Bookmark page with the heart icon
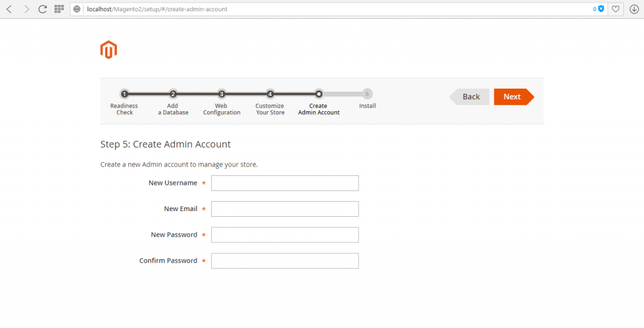Image resolution: width=644 pixels, height=328 pixels. point(616,9)
